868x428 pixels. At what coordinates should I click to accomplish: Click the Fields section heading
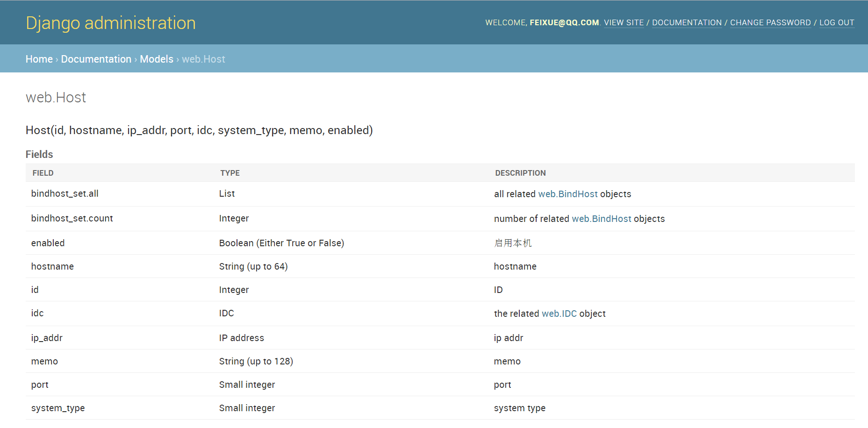tap(39, 154)
